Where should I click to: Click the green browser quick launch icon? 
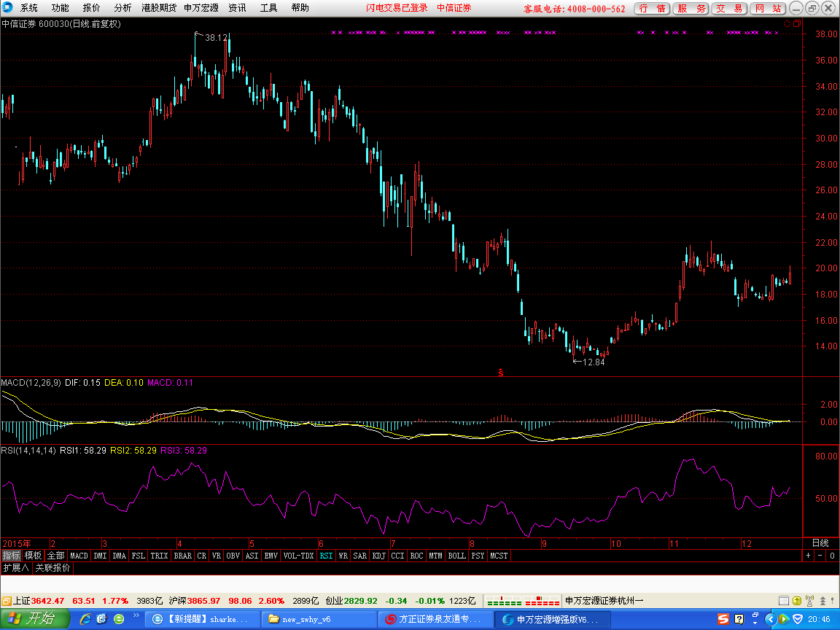(119, 619)
